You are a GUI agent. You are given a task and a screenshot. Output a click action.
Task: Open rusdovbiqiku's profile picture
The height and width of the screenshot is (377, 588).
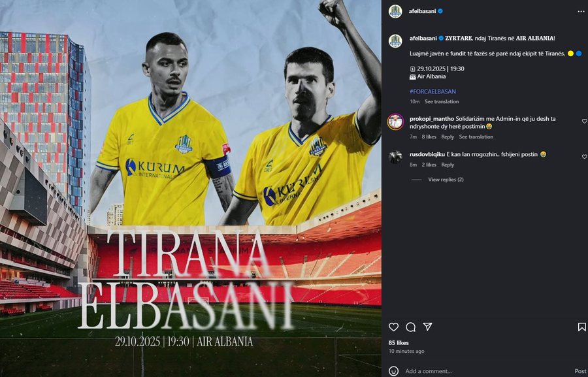(x=395, y=157)
